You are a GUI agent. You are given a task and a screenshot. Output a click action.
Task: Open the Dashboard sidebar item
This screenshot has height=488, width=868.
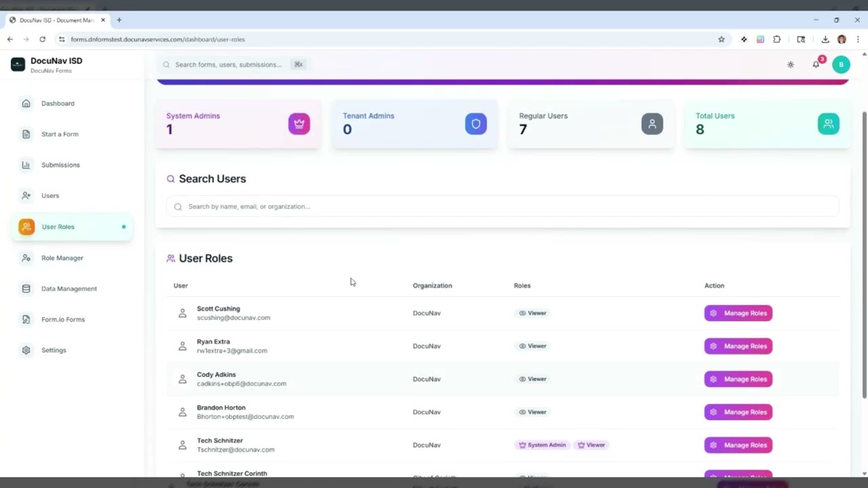tap(71, 104)
